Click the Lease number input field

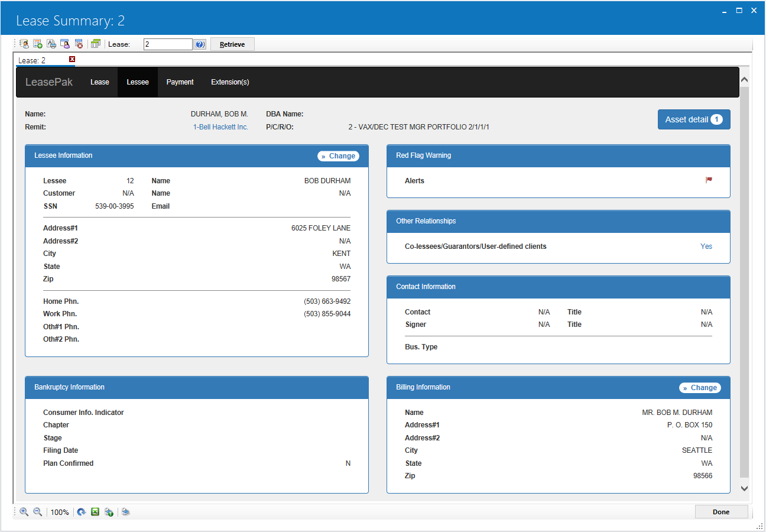pyautogui.click(x=168, y=44)
